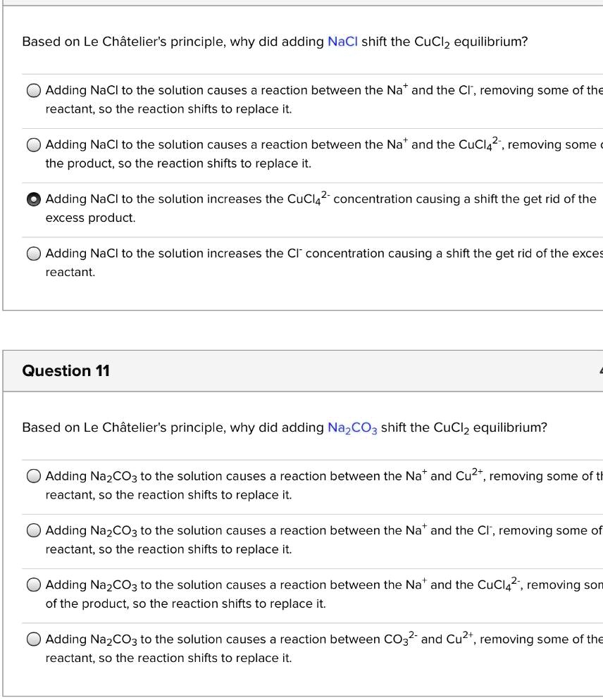
Task: Pick the CO3 and Cu reaction answer
Action: pos(33,639)
